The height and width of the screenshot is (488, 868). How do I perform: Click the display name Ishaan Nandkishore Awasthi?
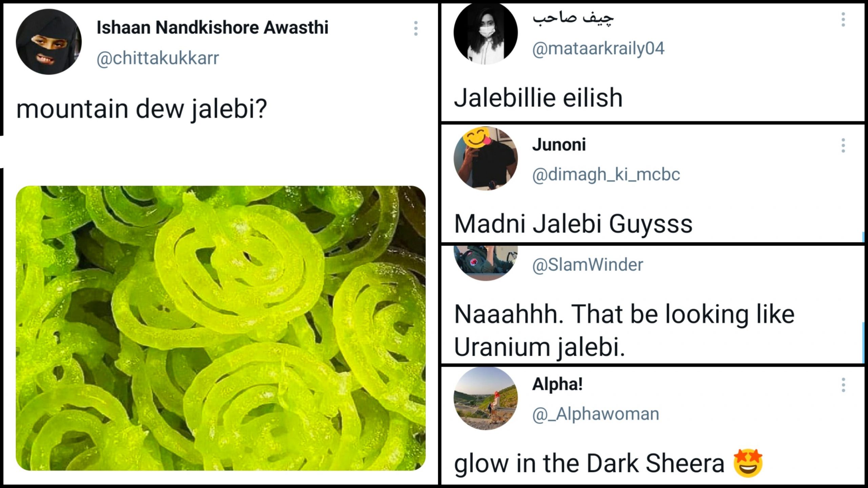pyautogui.click(x=212, y=27)
